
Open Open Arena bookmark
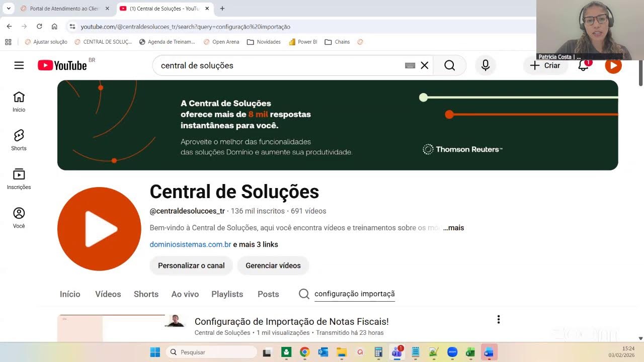(221, 42)
